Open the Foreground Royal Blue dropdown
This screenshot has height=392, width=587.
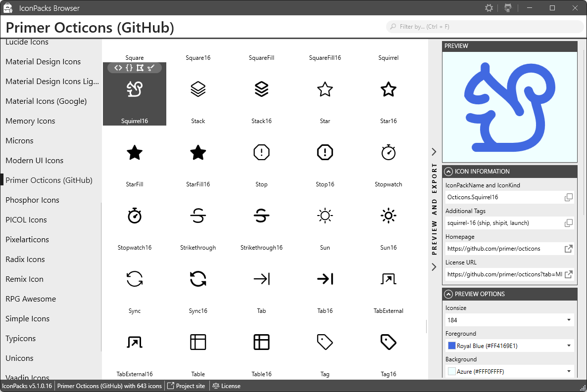pos(509,346)
